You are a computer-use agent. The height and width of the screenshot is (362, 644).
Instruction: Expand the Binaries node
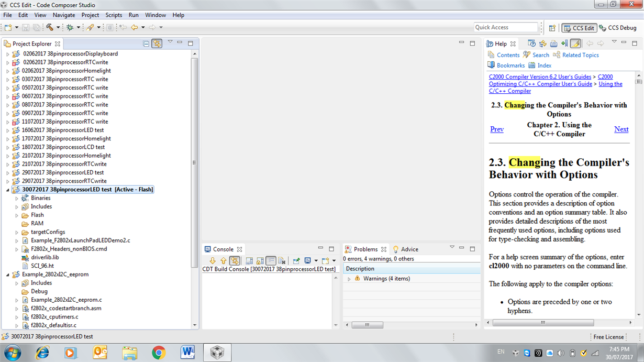16,198
